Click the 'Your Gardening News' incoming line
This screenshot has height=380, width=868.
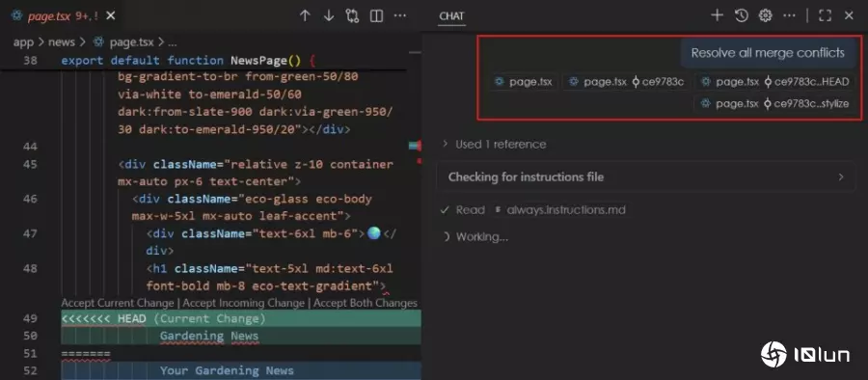click(227, 370)
